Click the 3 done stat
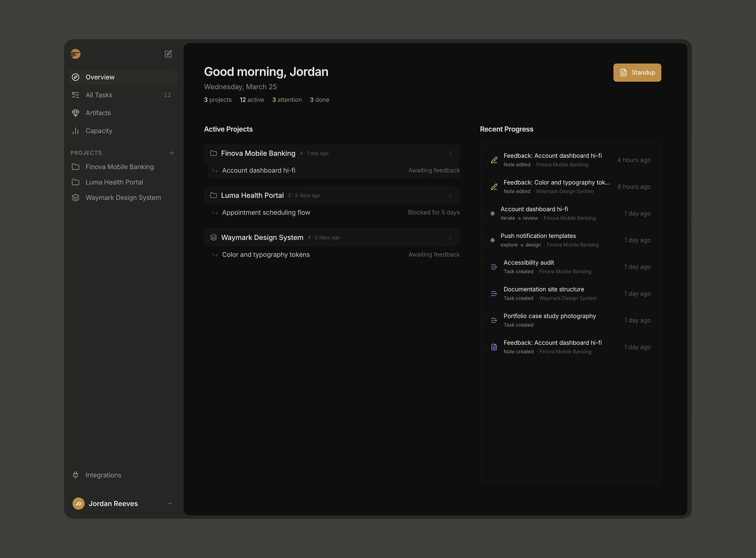Screen dimensions: 756x558 [319, 100]
